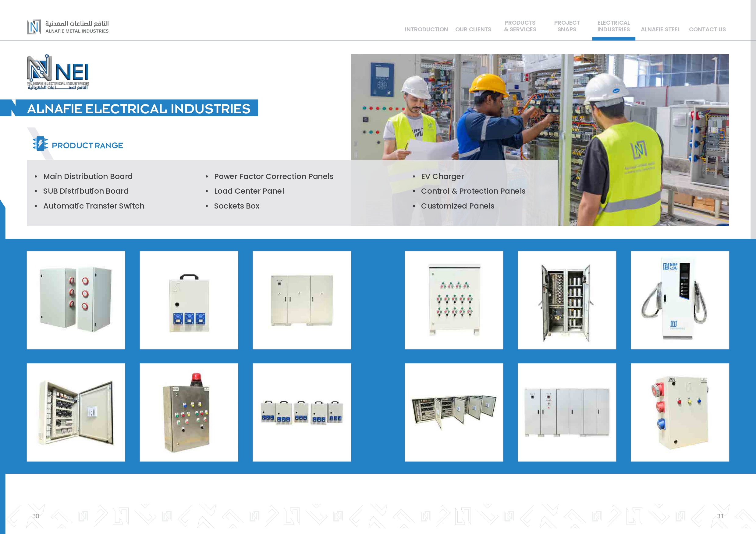
Task: Open the row of five socket boxes image
Action: coord(302,412)
